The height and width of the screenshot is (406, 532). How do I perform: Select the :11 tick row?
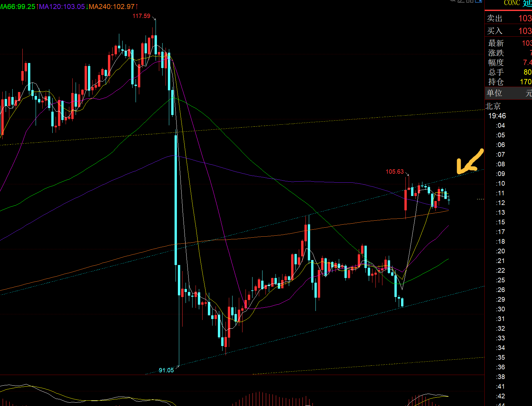click(500, 193)
